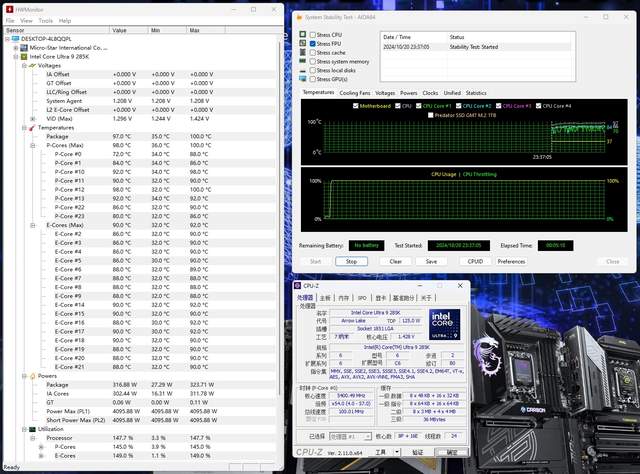Toggle the CPU Core #1 graph checkbox

418,106
